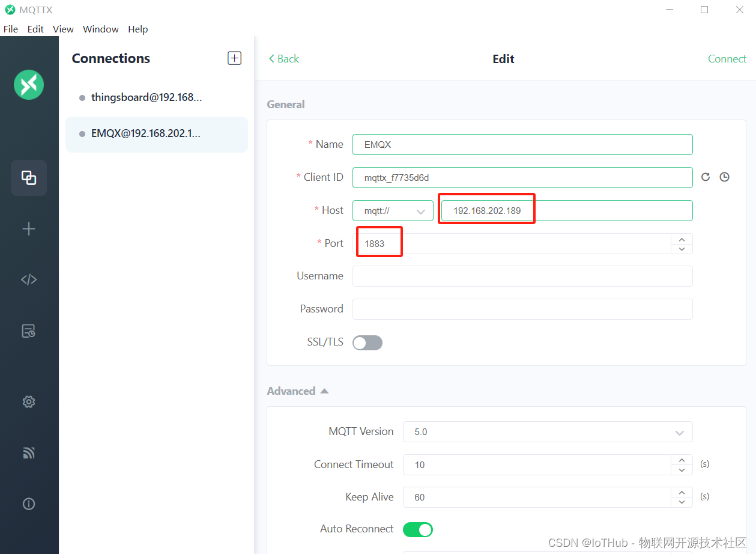Increase Keep Alive with up arrow
Viewport: 756px width, 554px height.
point(682,492)
